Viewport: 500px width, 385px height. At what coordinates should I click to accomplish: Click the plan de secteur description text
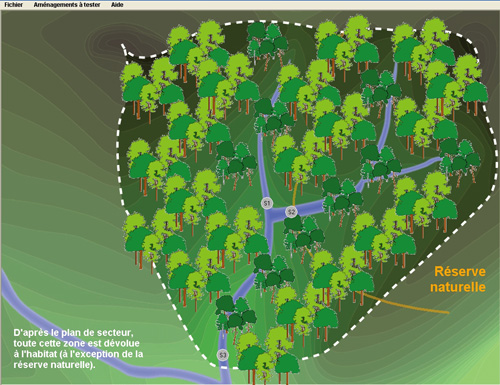78,349
